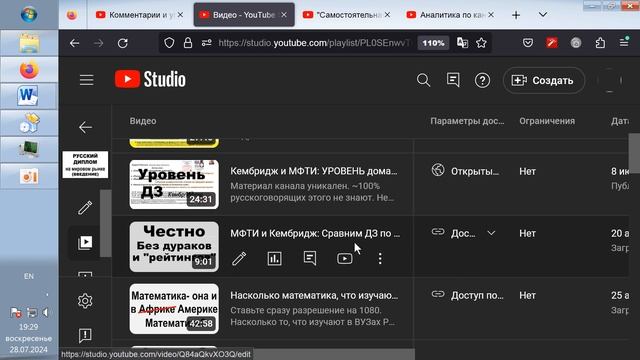Image resolution: width=640 pixels, height=360 pixels.
Task: Click the Параметры доступа column header
Action: [x=467, y=121]
